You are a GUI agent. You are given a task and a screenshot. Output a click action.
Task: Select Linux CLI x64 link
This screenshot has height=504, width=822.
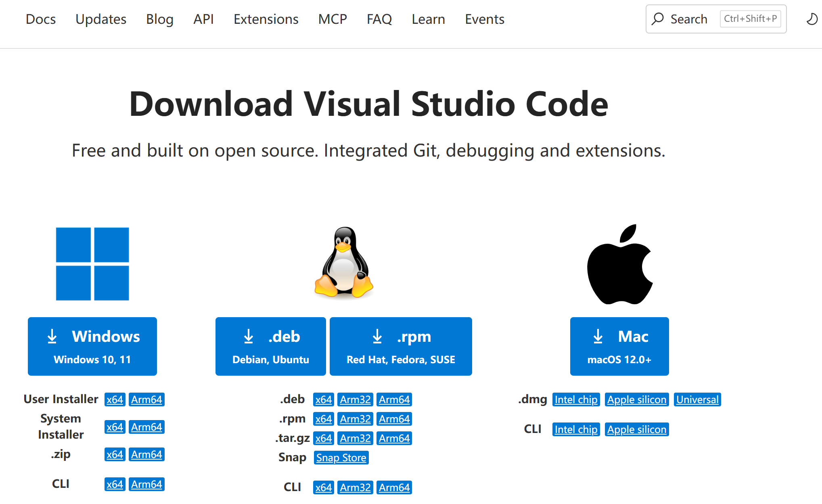(x=324, y=487)
